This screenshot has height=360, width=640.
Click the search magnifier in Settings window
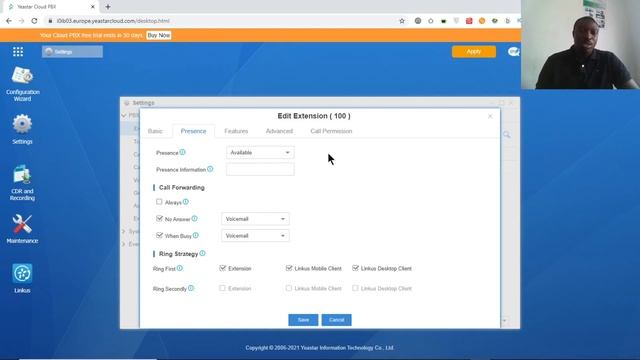(x=507, y=134)
